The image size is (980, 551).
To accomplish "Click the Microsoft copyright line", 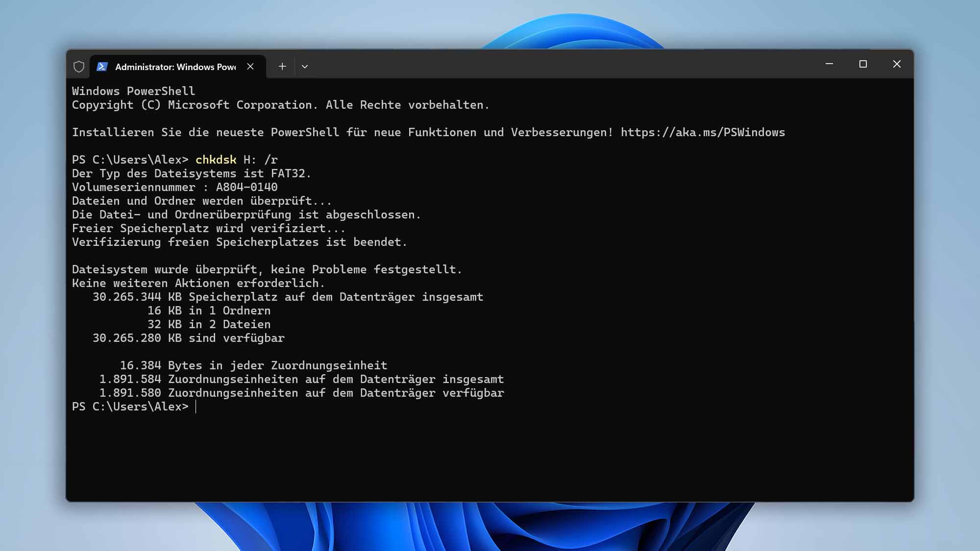I will pyautogui.click(x=281, y=105).
